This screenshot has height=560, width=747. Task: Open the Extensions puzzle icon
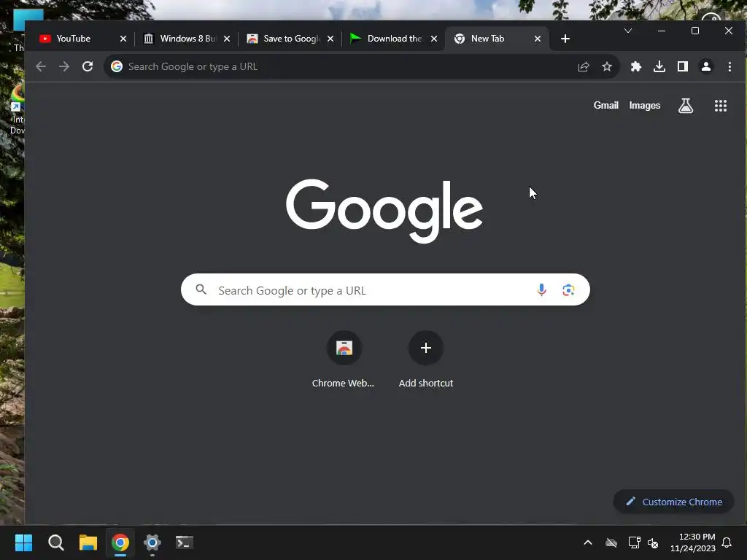(636, 66)
